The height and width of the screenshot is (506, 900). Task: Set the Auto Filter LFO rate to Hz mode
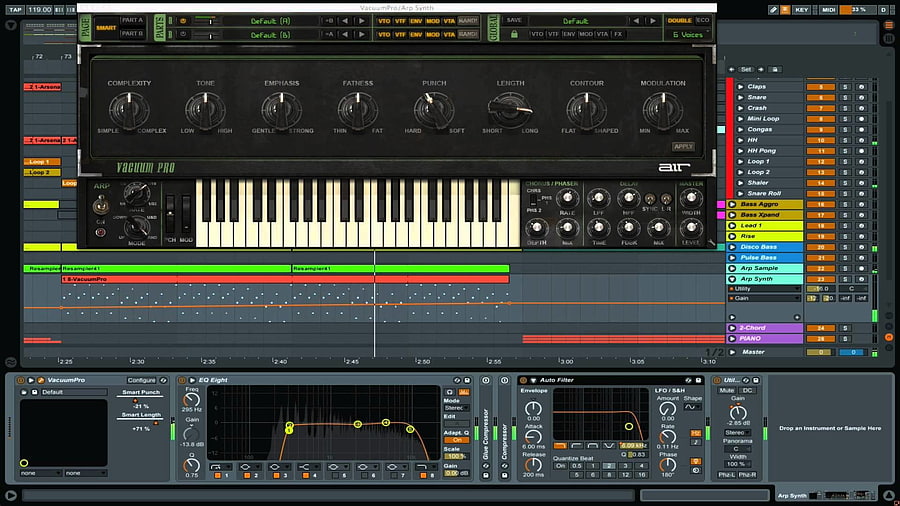(695, 433)
